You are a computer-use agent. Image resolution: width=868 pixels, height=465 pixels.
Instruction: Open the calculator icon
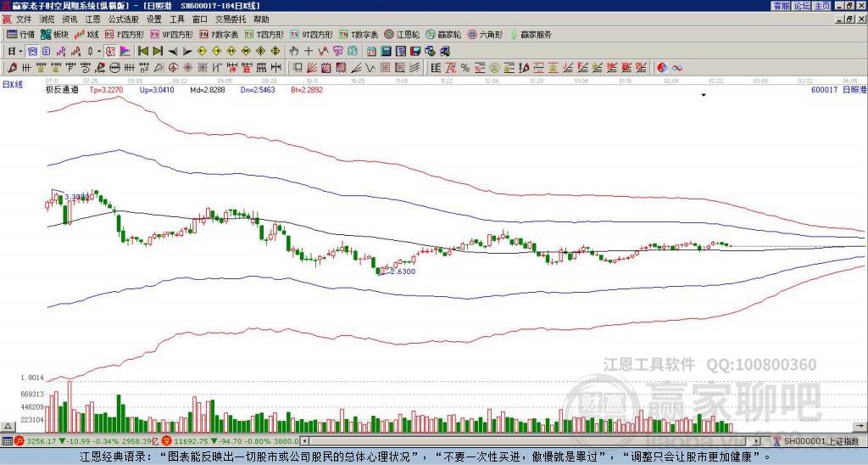pos(386,52)
